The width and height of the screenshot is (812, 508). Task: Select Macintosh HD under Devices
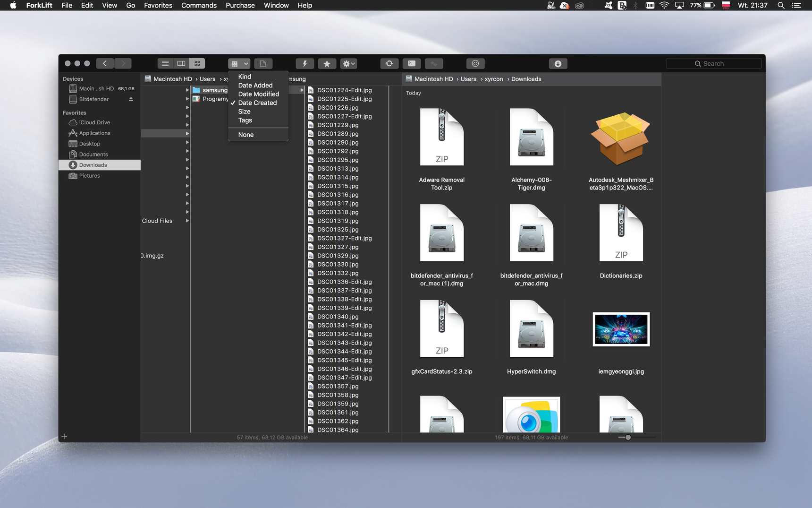pyautogui.click(x=100, y=88)
